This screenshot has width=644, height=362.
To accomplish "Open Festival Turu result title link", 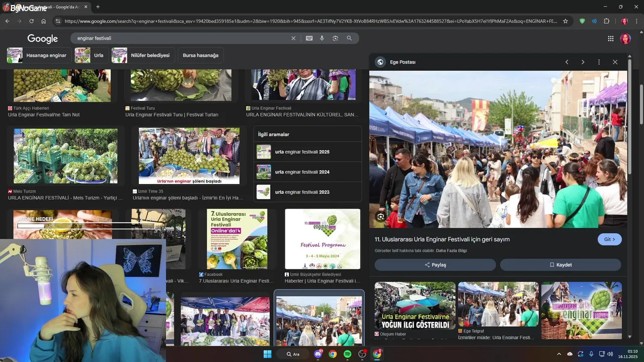I will (172, 115).
